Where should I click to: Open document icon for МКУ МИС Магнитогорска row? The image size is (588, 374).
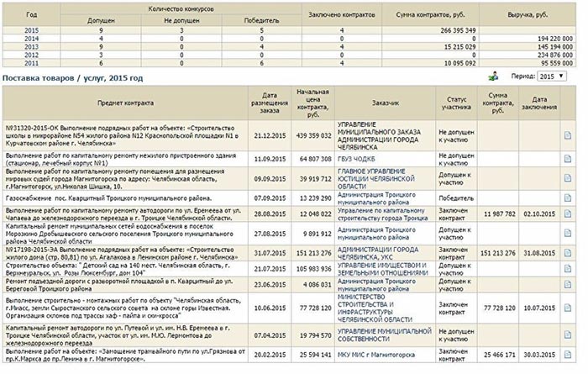(568, 355)
